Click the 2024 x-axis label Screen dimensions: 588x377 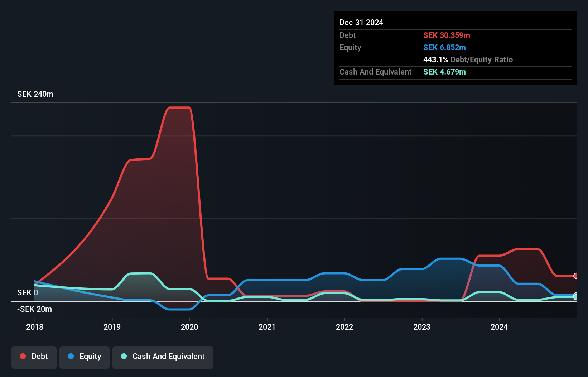click(499, 327)
